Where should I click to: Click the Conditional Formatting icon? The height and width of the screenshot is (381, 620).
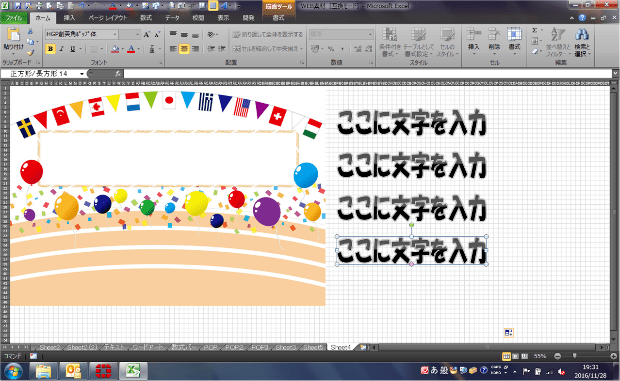(389, 42)
